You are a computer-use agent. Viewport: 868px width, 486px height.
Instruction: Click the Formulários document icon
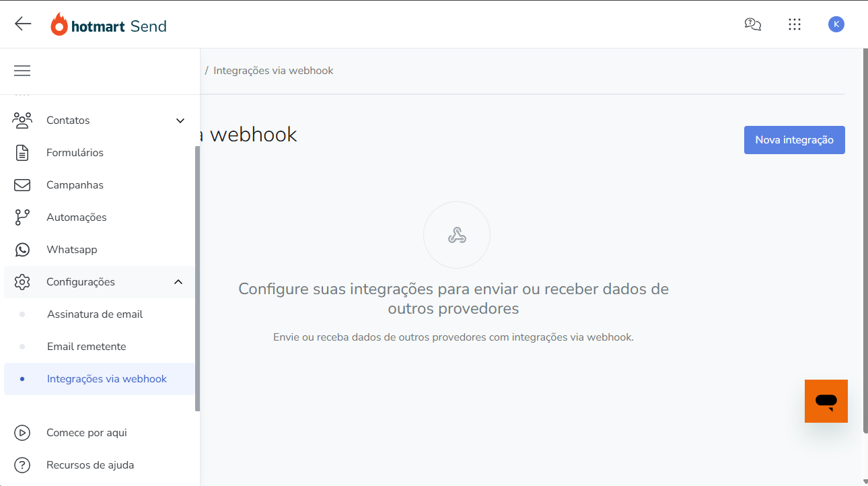[22, 153]
